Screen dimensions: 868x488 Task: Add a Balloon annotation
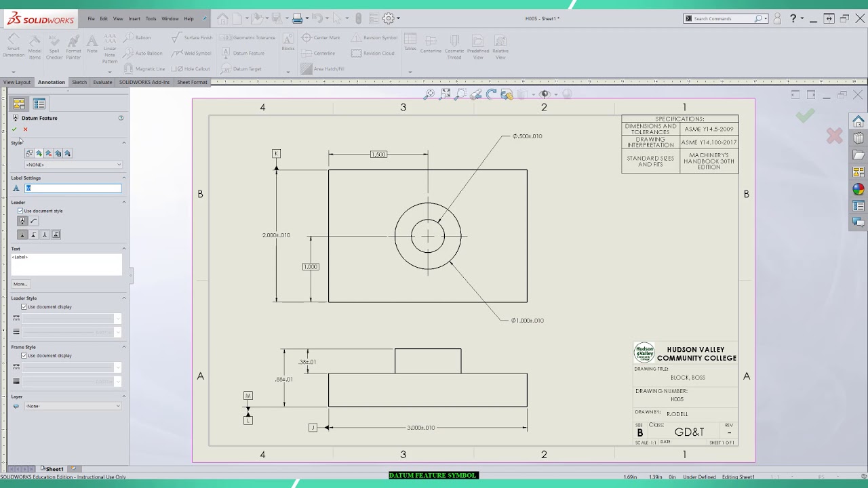(x=138, y=38)
